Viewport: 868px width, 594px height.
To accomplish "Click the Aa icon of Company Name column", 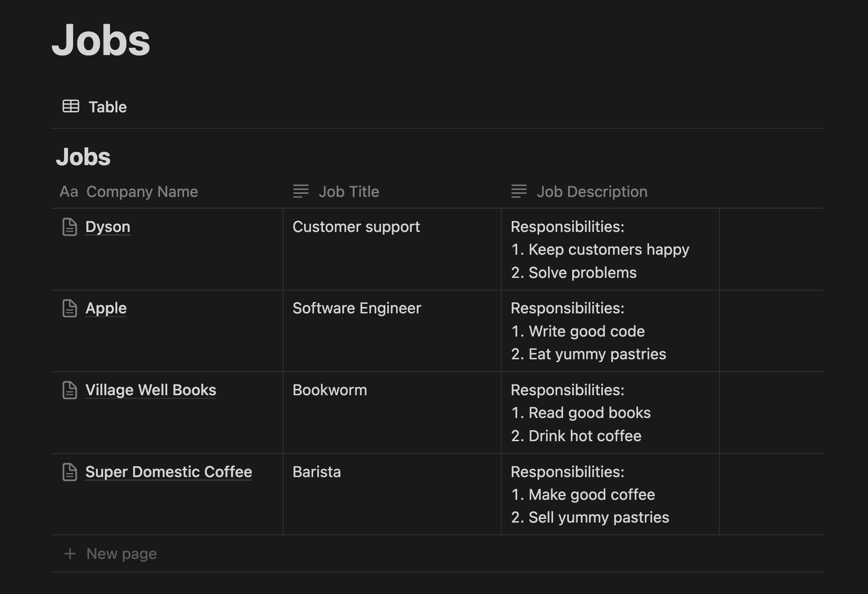I will coord(69,192).
